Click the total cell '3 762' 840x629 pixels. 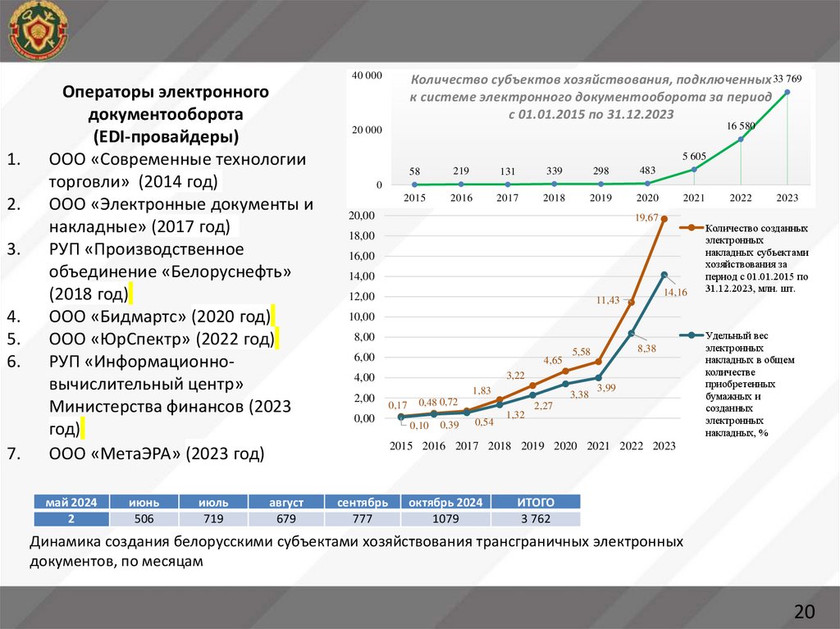[536, 518]
